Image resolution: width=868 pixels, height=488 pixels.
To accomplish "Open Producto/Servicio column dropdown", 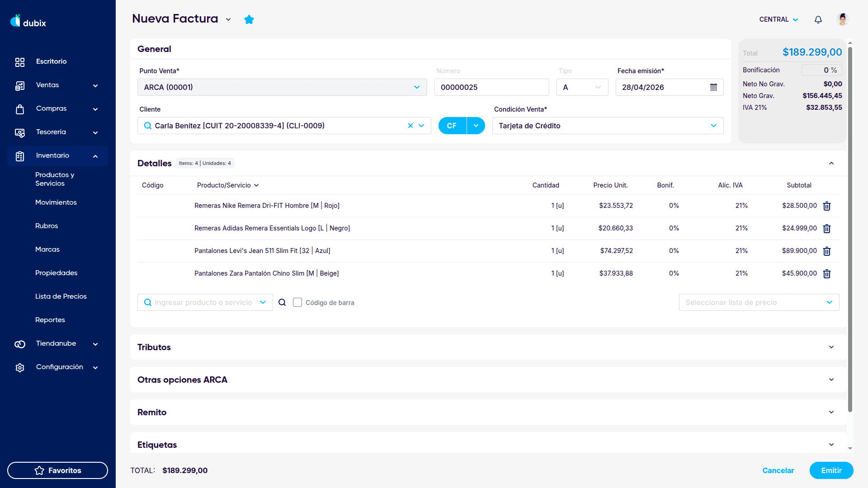I will click(x=256, y=185).
